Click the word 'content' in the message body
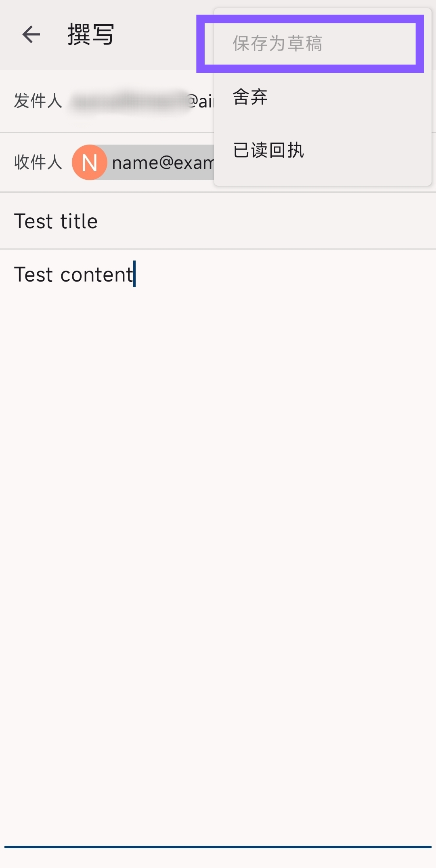 coord(96,275)
